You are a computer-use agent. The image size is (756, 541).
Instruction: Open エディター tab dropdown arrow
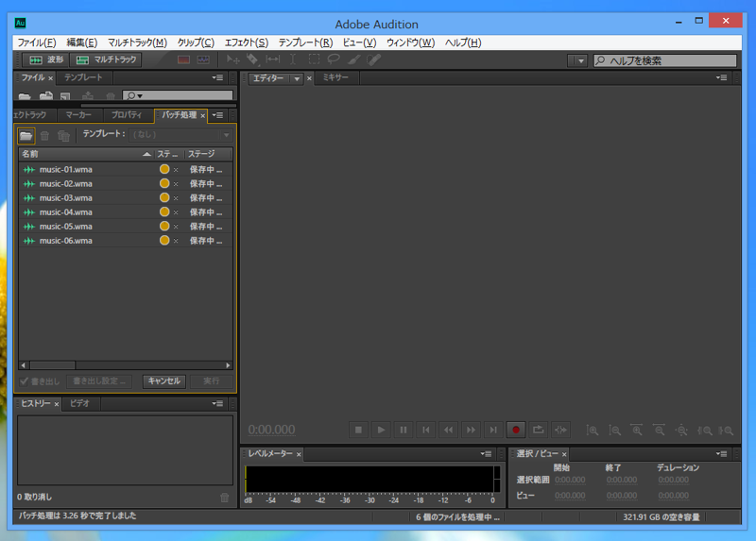tap(297, 78)
